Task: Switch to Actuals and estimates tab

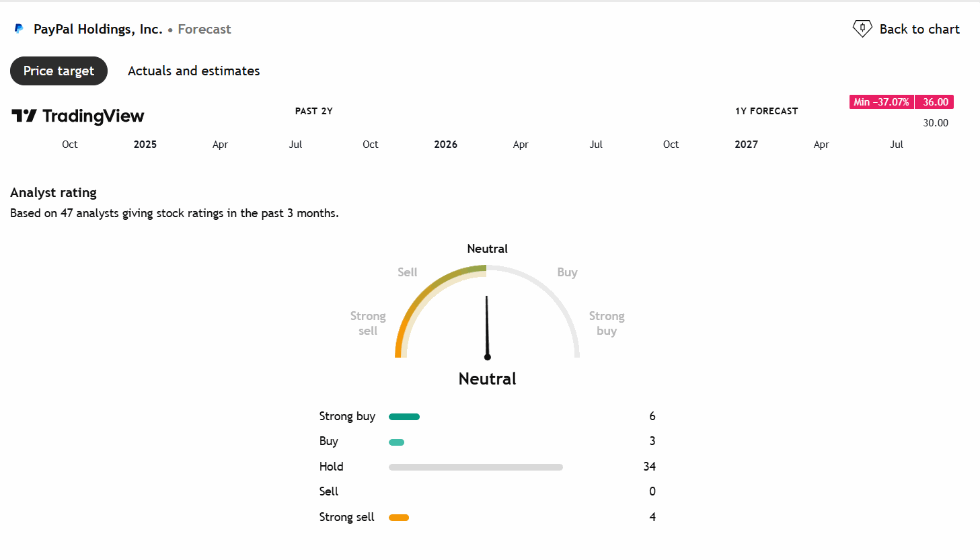Action: 194,71
